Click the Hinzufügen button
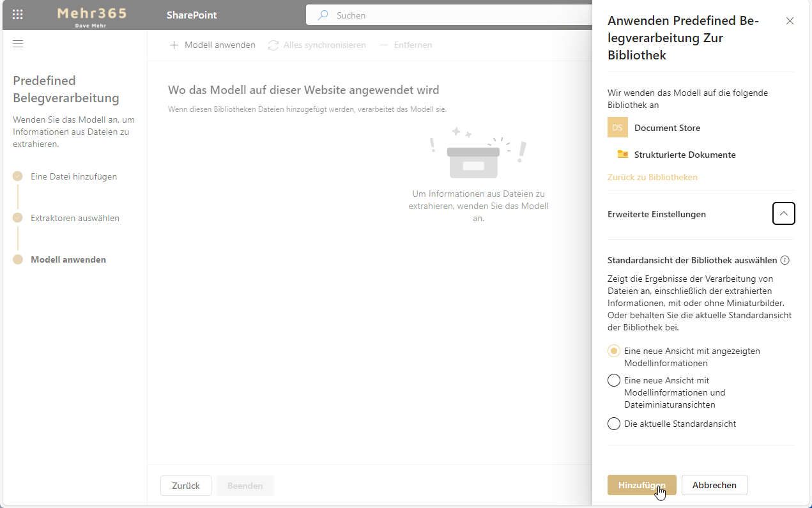Viewport: 812px width, 508px height. point(642,485)
